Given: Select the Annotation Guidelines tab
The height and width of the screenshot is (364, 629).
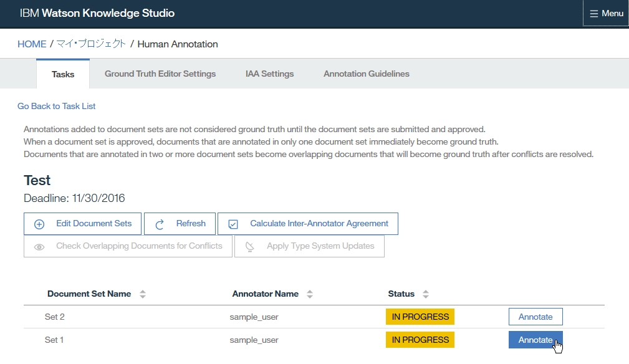Looking at the screenshot, I should coord(367,74).
